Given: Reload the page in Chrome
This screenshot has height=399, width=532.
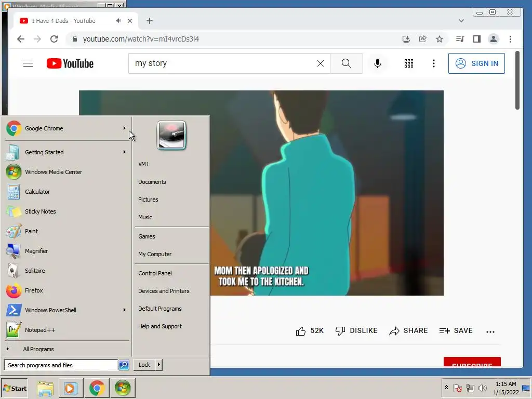Looking at the screenshot, I should click(x=54, y=39).
